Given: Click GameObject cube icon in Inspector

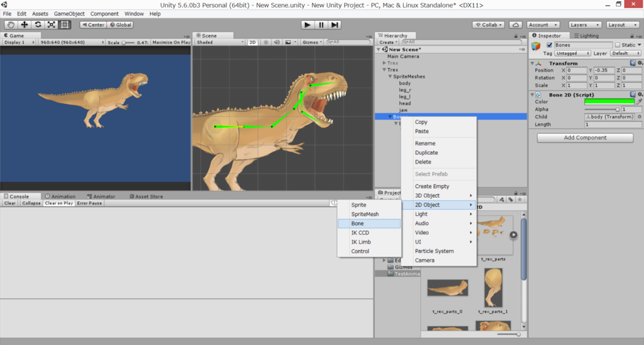Looking at the screenshot, I should (x=536, y=46).
